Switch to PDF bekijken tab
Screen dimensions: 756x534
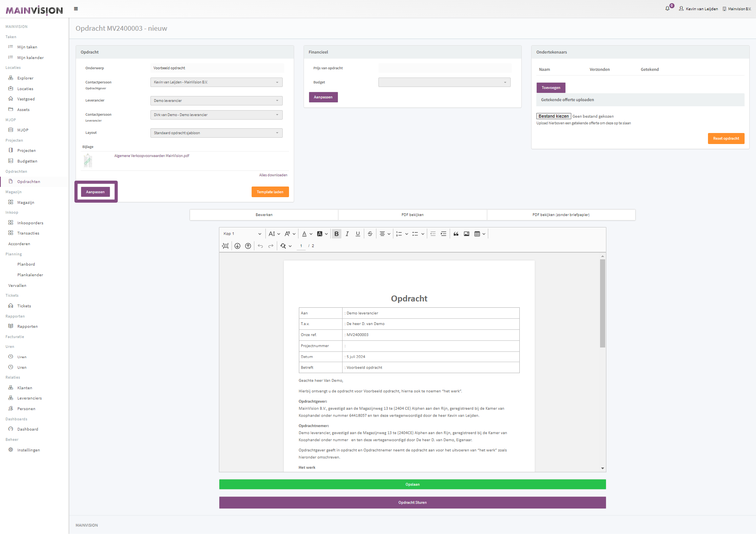[412, 215]
